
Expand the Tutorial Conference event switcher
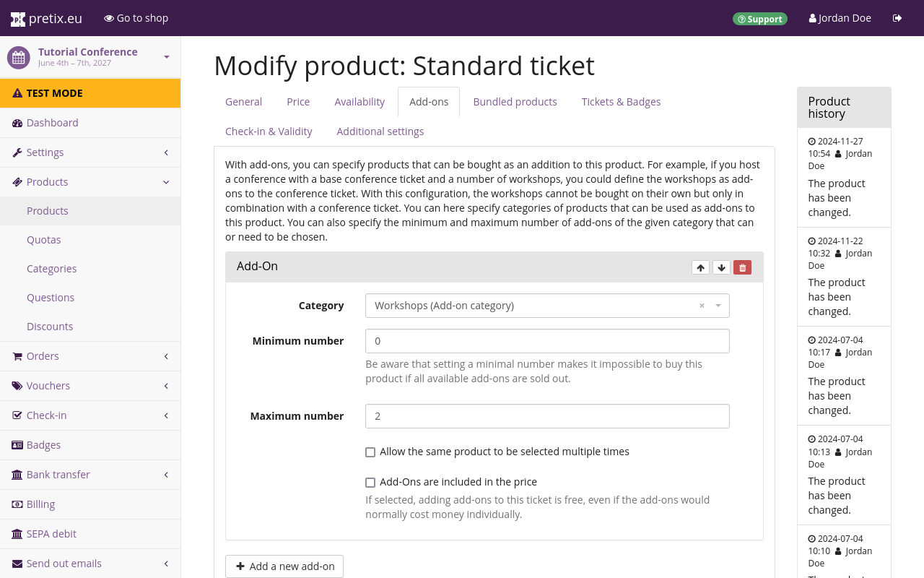tap(167, 57)
